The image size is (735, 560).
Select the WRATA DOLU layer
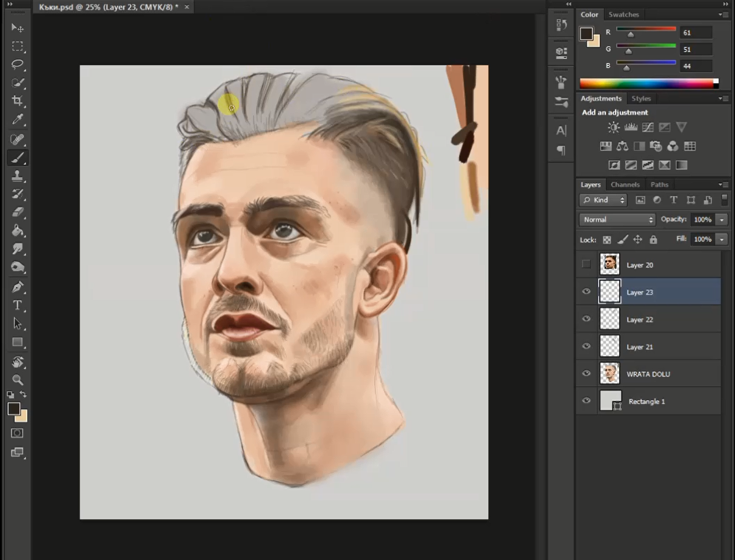(x=648, y=374)
